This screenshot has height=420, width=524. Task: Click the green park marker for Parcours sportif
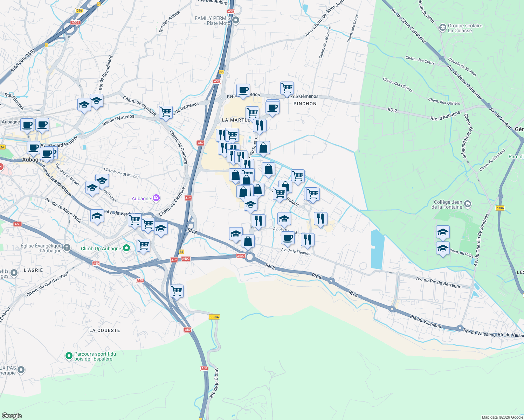coord(69,355)
